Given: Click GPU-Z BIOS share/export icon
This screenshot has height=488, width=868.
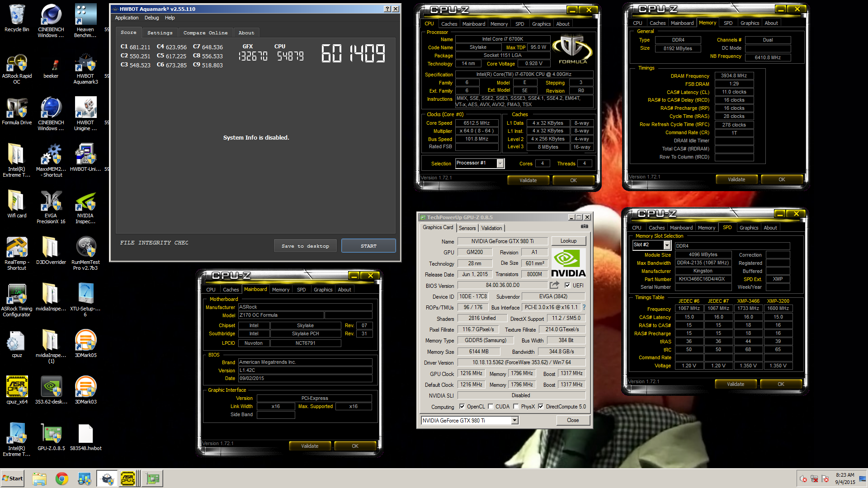Looking at the screenshot, I should pos(554,285).
